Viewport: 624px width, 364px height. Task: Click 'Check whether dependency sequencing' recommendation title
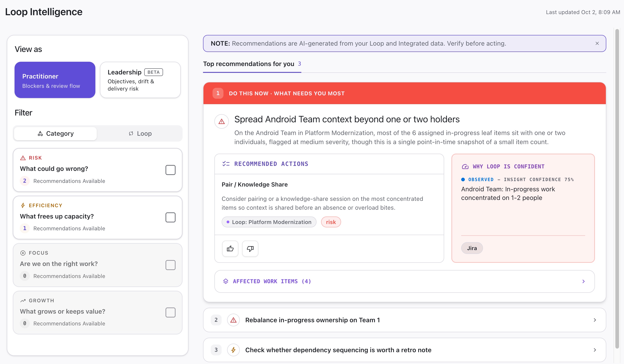click(338, 350)
